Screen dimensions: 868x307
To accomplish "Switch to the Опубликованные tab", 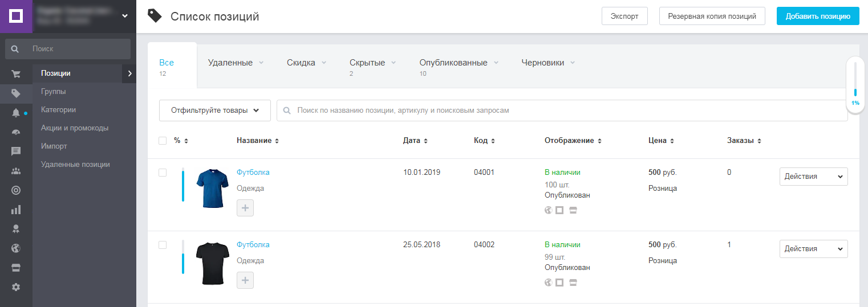I will pos(453,63).
